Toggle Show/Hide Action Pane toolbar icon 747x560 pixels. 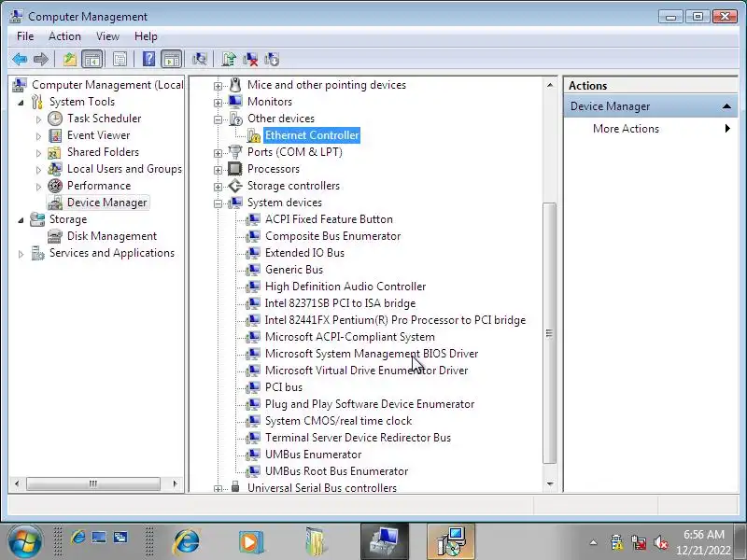coord(172,60)
